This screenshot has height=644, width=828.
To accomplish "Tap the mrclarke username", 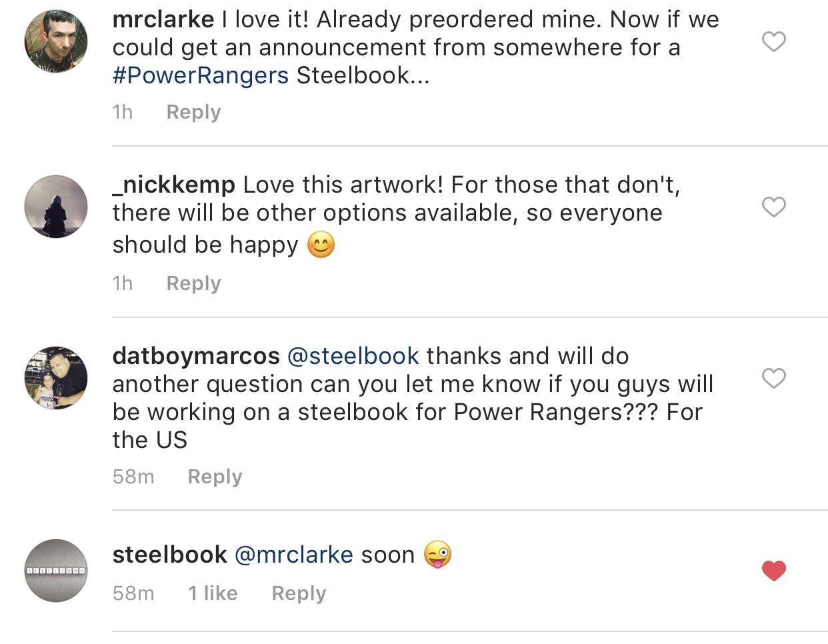I will [x=163, y=19].
